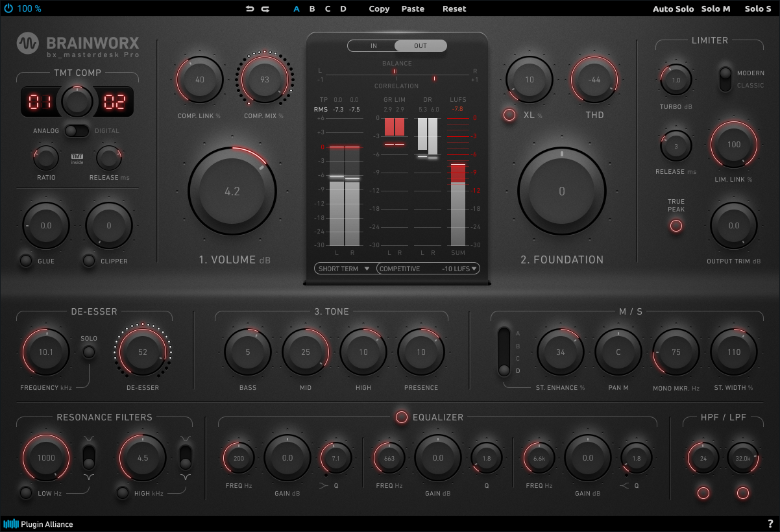This screenshot has height=532, width=780.
Task: Click the BASS tone knob
Action: click(x=248, y=352)
